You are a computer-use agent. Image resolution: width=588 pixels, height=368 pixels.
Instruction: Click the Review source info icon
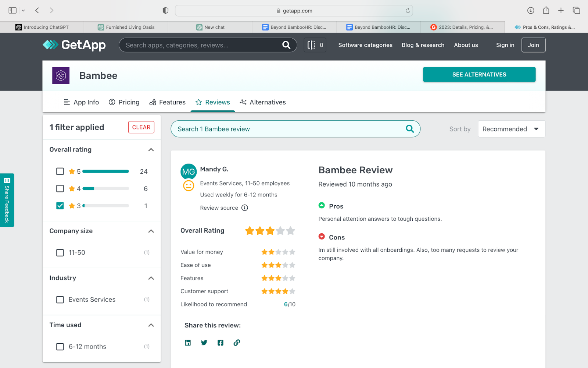point(245,208)
